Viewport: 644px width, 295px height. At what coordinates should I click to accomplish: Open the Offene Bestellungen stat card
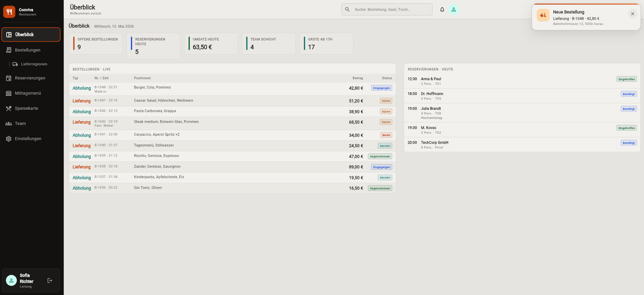point(96,43)
